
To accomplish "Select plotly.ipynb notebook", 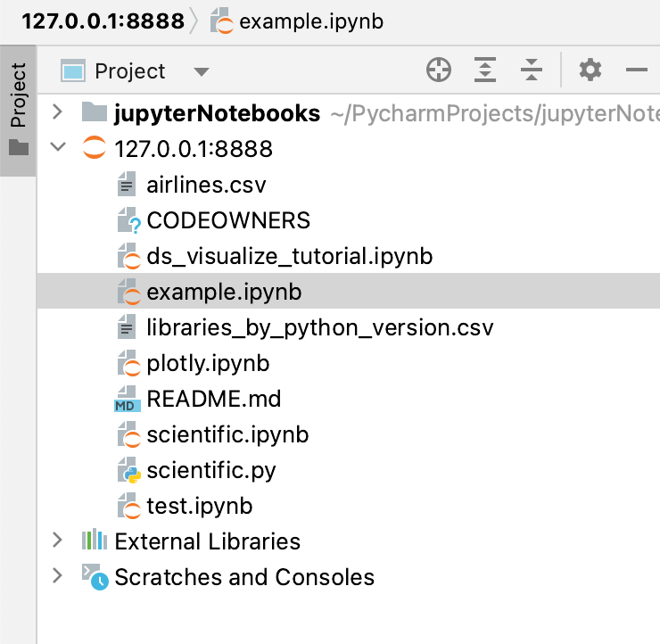I will (x=208, y=364).
